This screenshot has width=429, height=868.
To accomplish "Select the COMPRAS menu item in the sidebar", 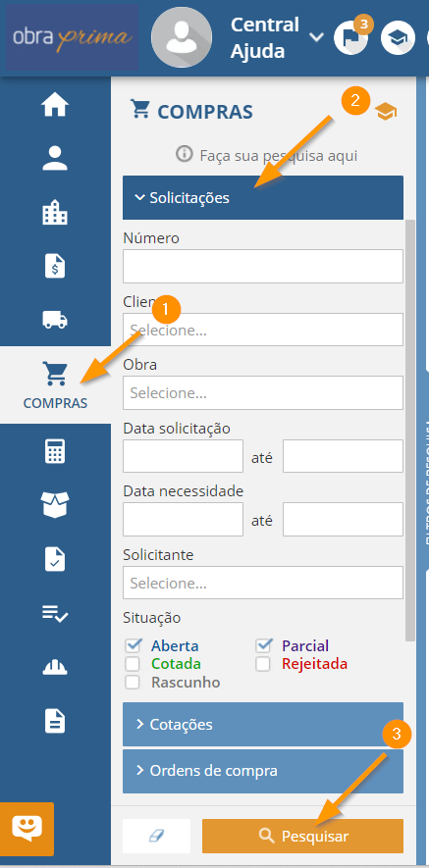I will (x=55, y=384).
